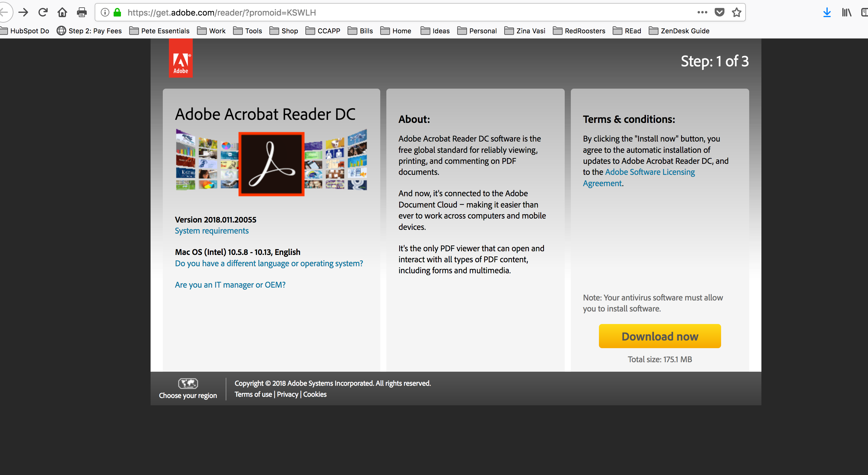Click Do you have a different language dropdown
Screen dimensions: 868x475
point(269,263)
